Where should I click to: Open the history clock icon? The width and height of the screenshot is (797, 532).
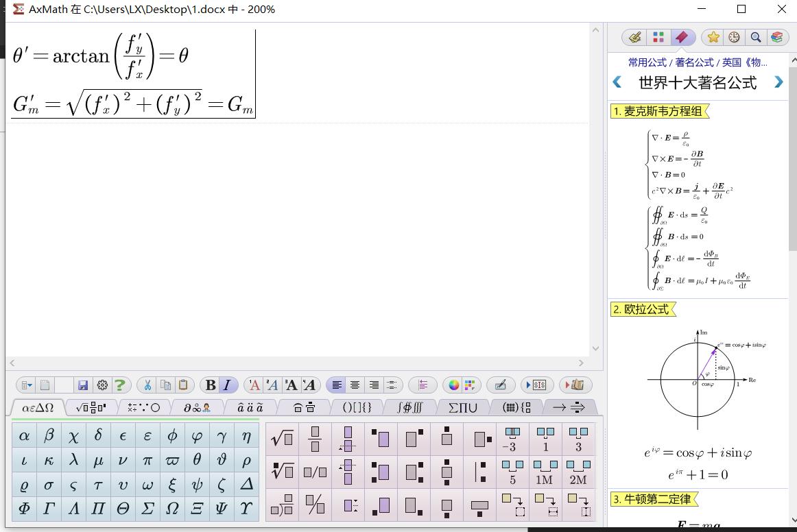(x=735, y=37)
